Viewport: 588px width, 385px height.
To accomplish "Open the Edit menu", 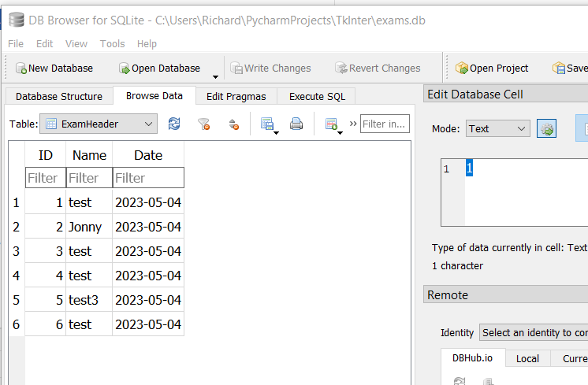I will (44, 44).
